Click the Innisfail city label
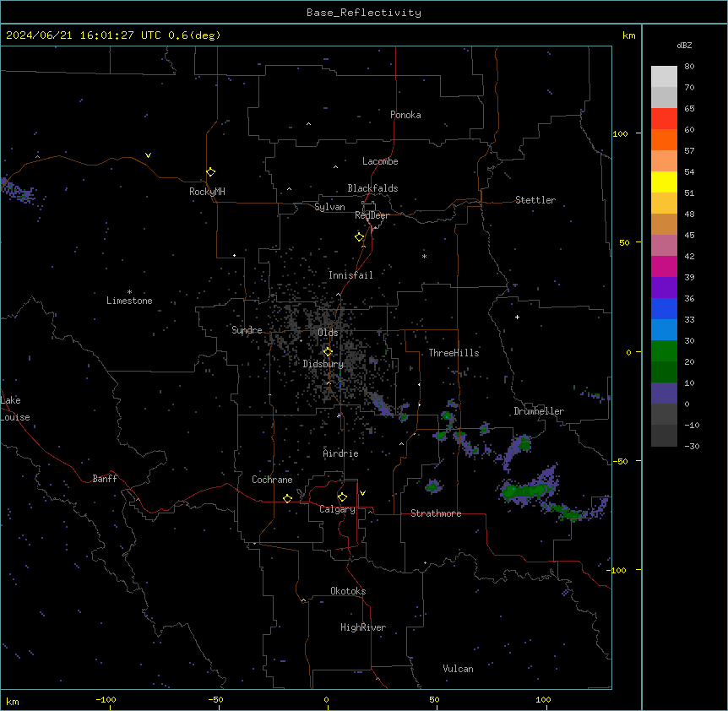The image size is (728, 711). [x=350, y=275]
